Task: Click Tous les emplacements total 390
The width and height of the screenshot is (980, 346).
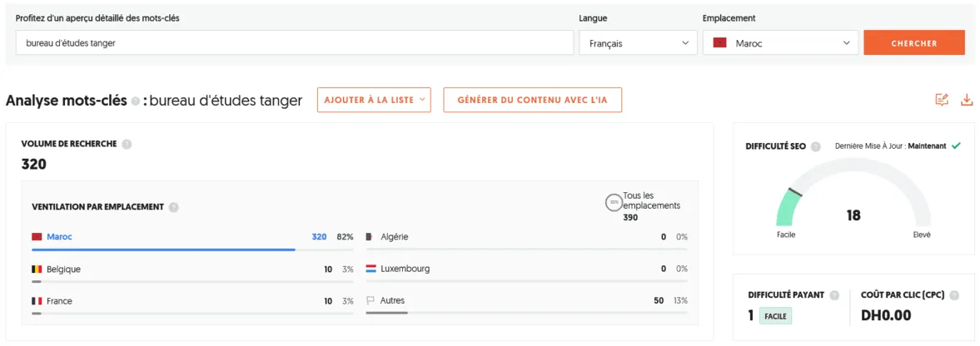Action: [630, 217]
